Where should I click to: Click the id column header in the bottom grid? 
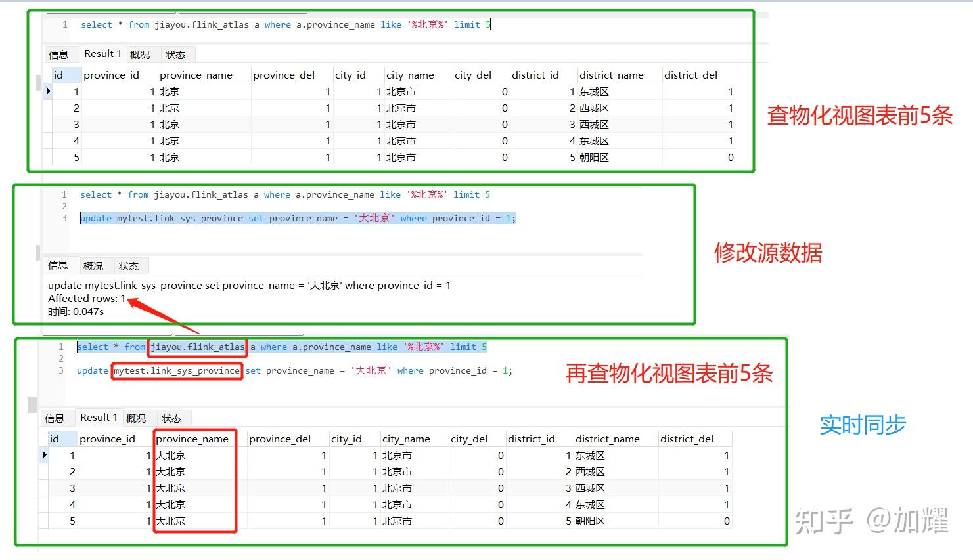(58, 439)
